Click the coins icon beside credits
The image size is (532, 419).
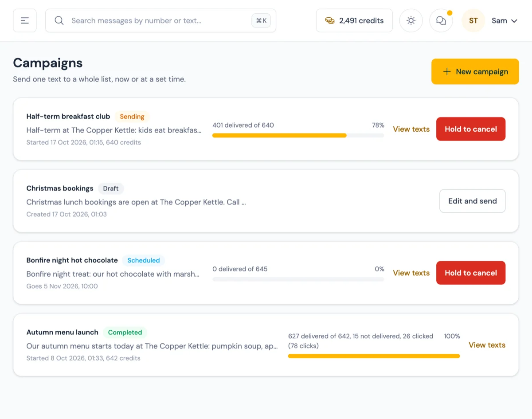tap(330, 20)
